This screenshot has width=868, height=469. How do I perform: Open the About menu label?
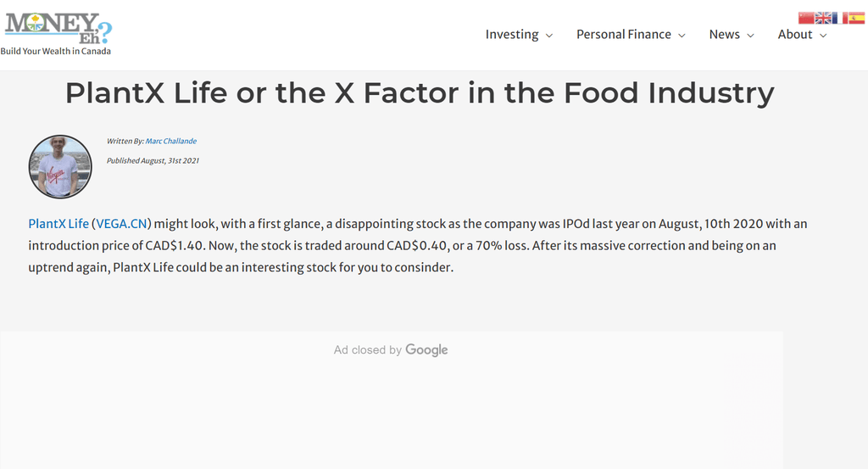794,35
